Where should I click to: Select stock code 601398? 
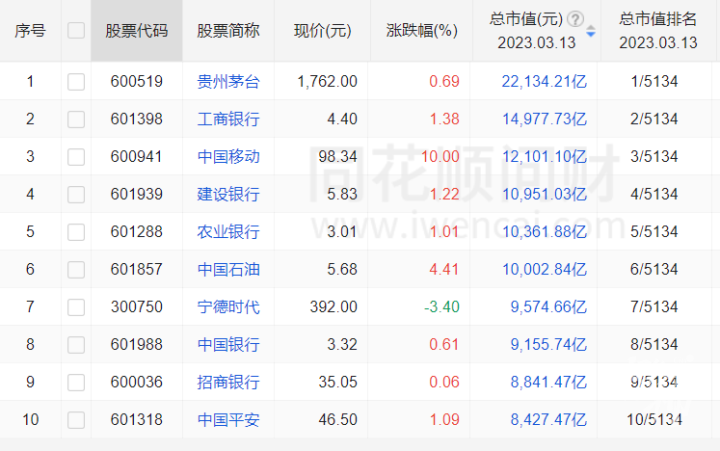pyautogui.click(x=136, y=119)
